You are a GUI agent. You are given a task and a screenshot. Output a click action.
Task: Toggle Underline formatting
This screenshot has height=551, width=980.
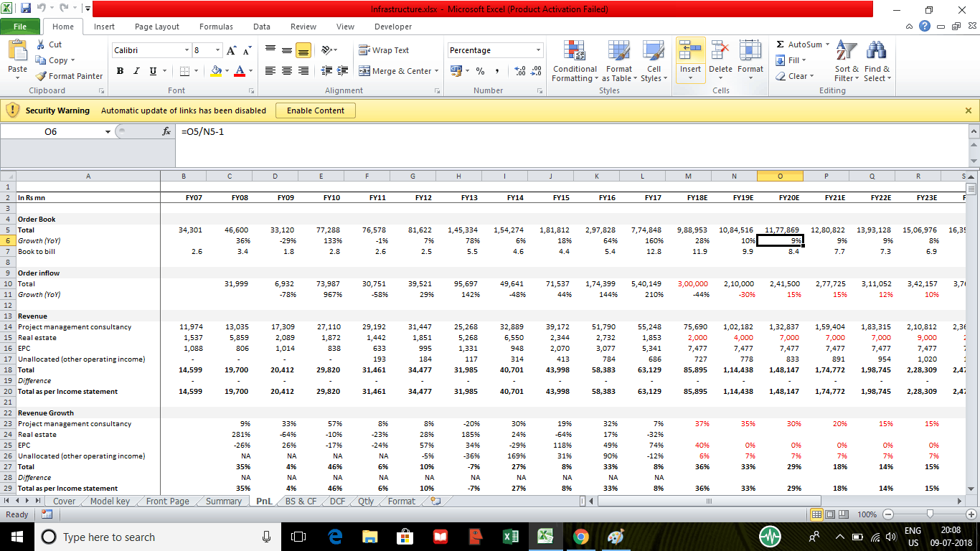coord(154,71)
